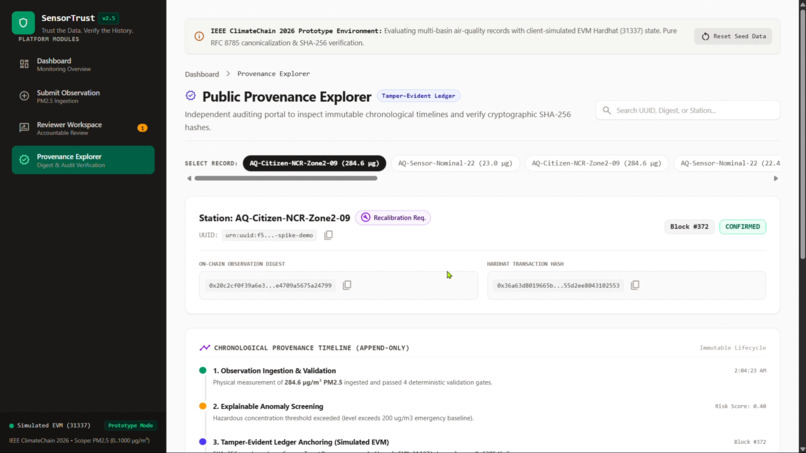Click the UUID value urn:uuid:f5...-spike-demo
Screen dimensions: 806x453
click(269, 235)
